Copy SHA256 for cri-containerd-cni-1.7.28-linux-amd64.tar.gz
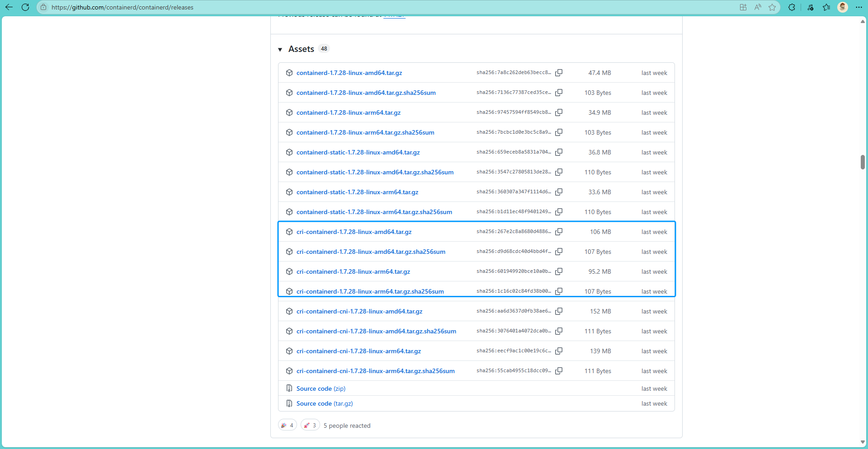The width and height of the screenshot is (868, 449). [x=559, y=311]
